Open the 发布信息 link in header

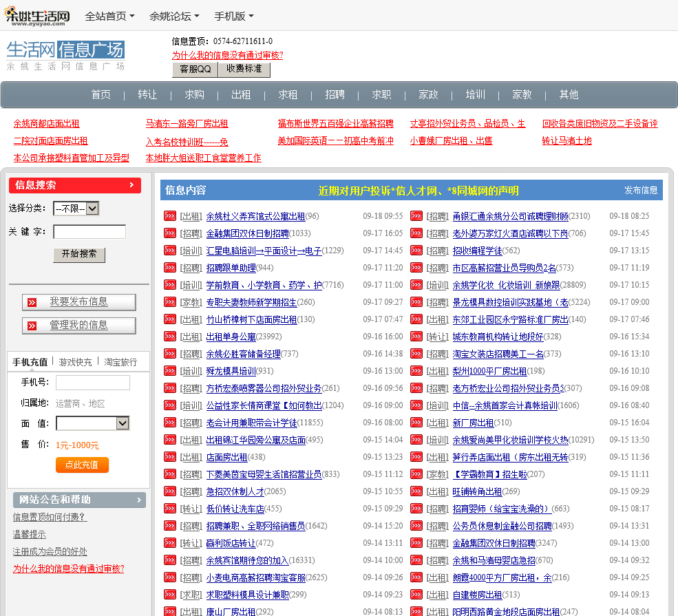[641, 190]
